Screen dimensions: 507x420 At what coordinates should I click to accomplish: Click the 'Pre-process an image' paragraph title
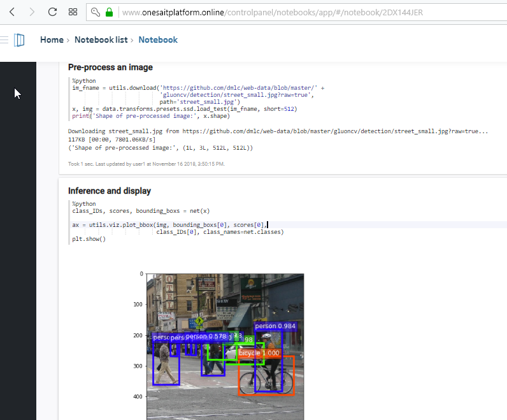110,67
